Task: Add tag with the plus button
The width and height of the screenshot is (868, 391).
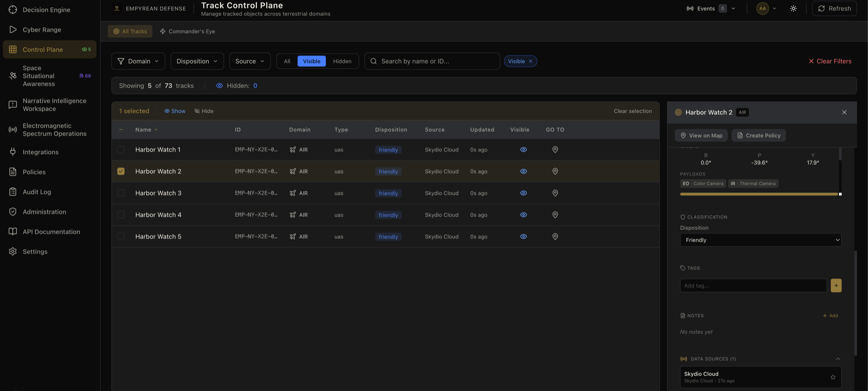Action: point(836,285)
